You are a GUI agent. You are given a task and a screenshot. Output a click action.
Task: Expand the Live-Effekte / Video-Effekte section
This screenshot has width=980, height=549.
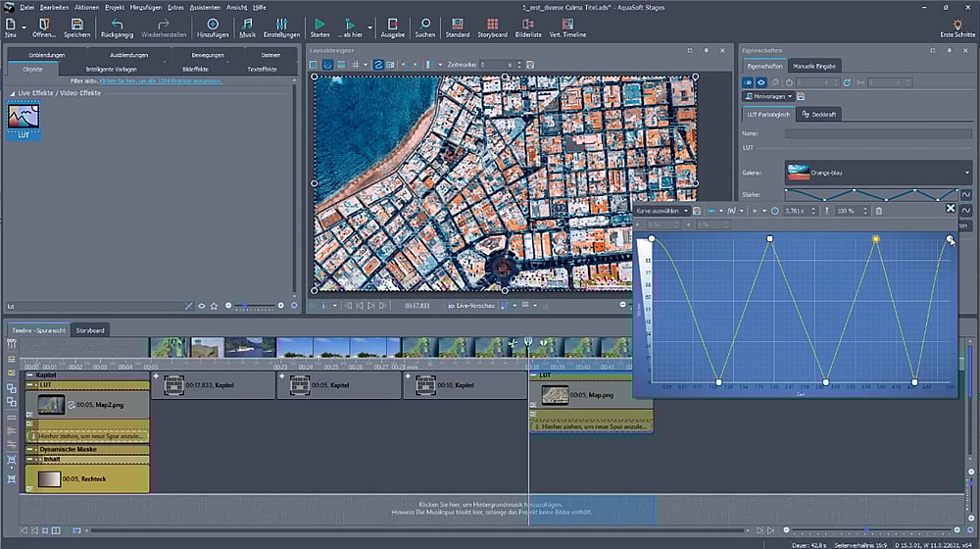(x=11, y=92)
